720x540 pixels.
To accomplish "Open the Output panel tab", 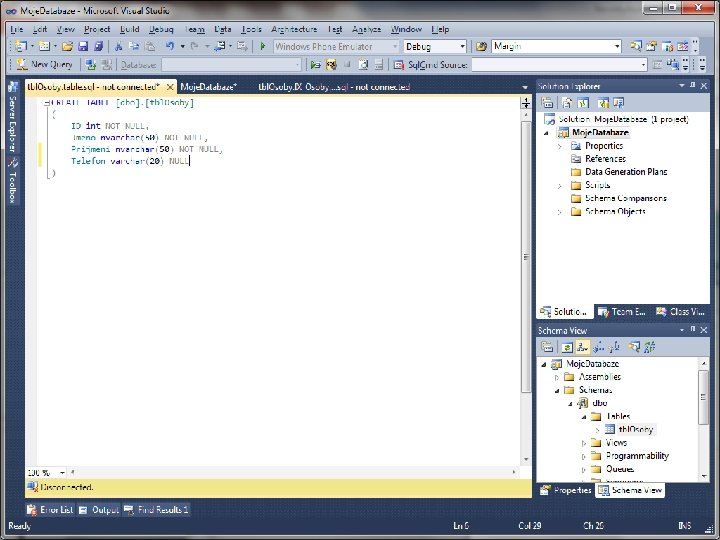I will pyautogui.click(x=99, y=510).
